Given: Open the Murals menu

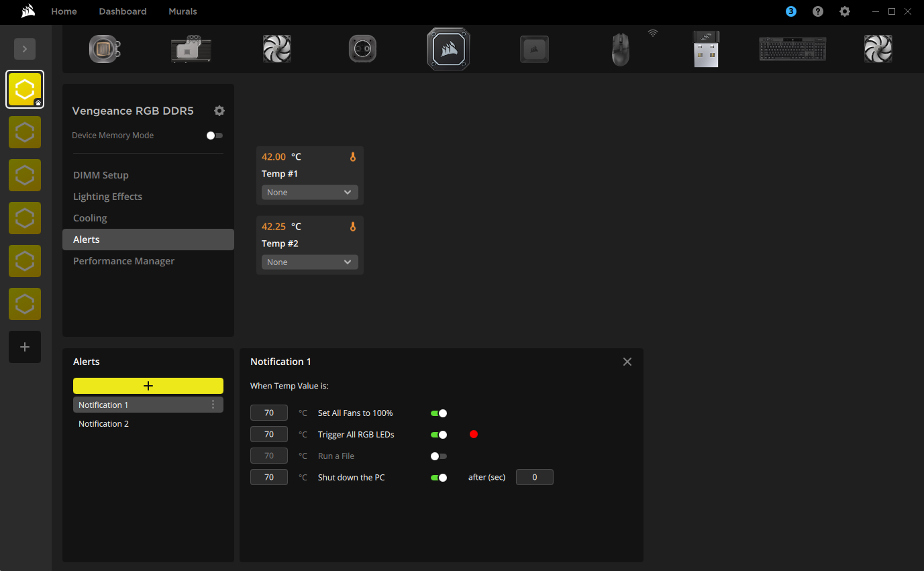Looking at the screenshot, I should pyautogui.click(x=183, y=11).
